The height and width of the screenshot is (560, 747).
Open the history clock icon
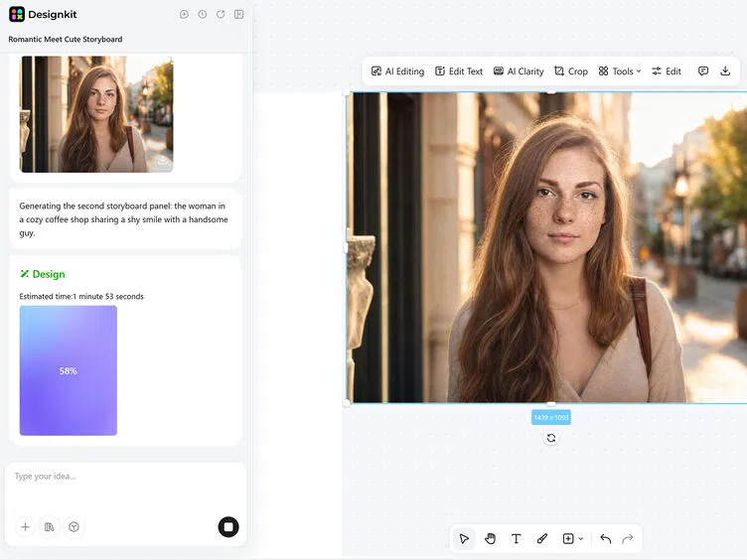point(203,14)
